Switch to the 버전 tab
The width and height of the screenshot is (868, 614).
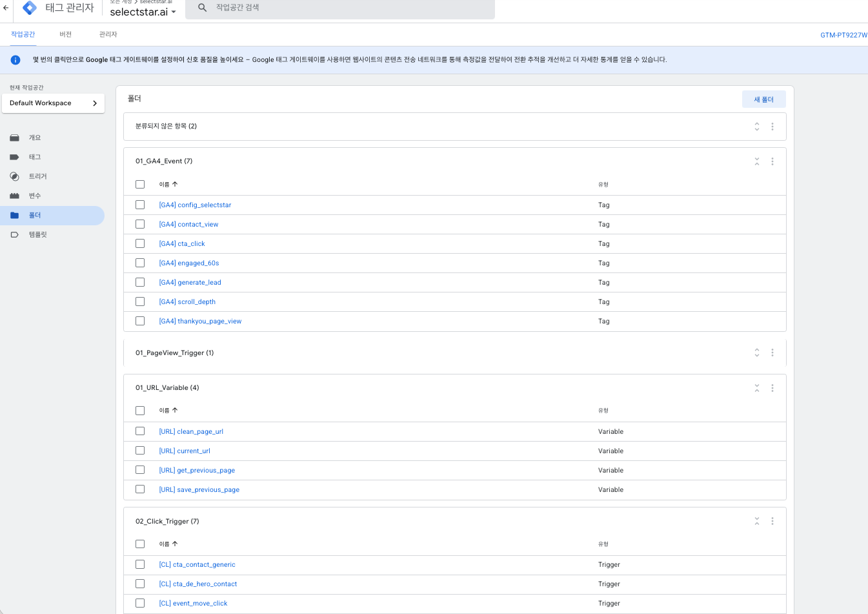(x=66, y=34)
